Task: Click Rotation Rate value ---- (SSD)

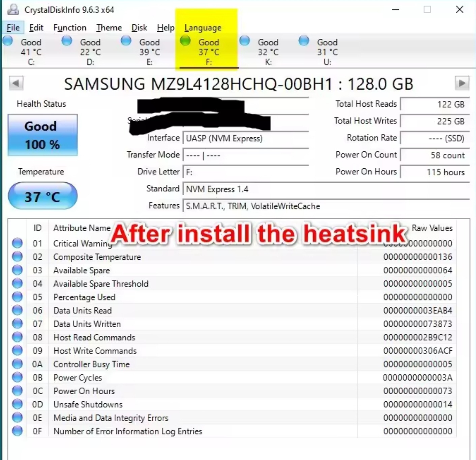Action: click(x=435, y=138)
